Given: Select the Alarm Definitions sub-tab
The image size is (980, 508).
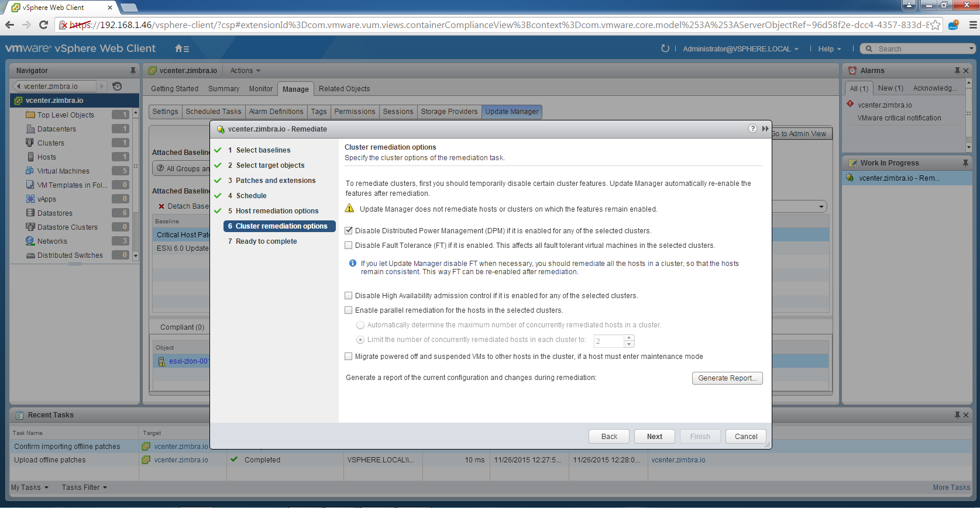Looking at the screenshot, I should (276, 112).
